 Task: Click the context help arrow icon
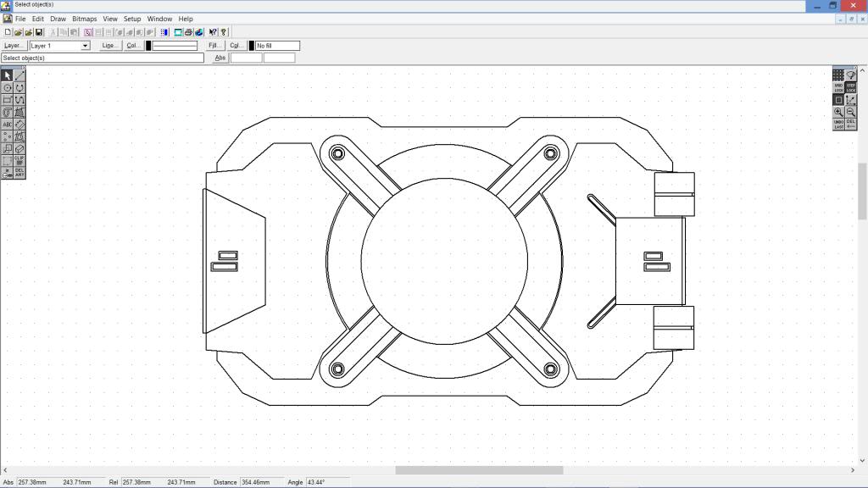(x=213, y=32)
